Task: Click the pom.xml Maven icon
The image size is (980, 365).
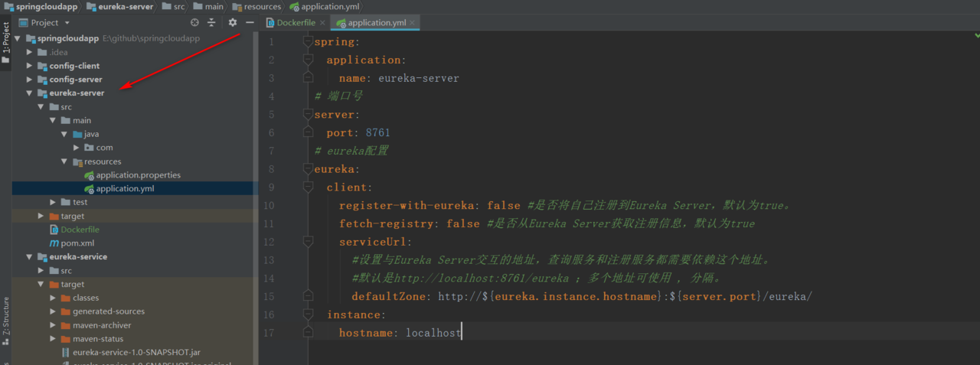Action: (x=54, y=243)
